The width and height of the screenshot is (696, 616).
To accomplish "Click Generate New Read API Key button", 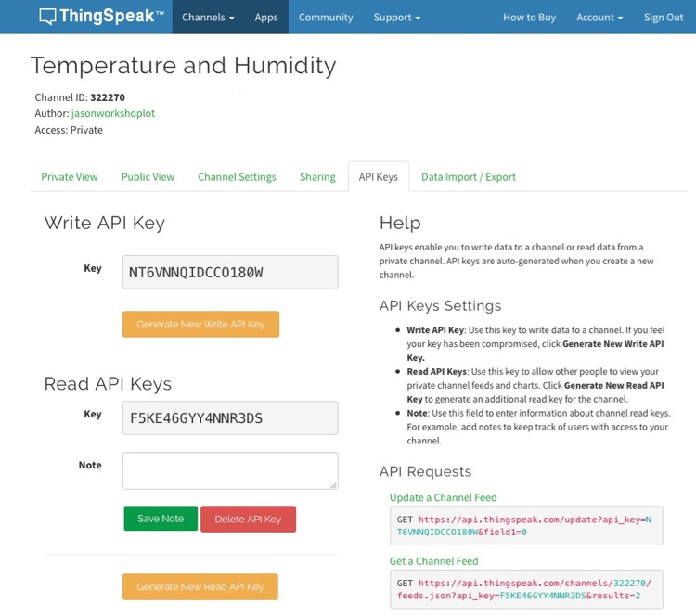I will pos(200,586).
